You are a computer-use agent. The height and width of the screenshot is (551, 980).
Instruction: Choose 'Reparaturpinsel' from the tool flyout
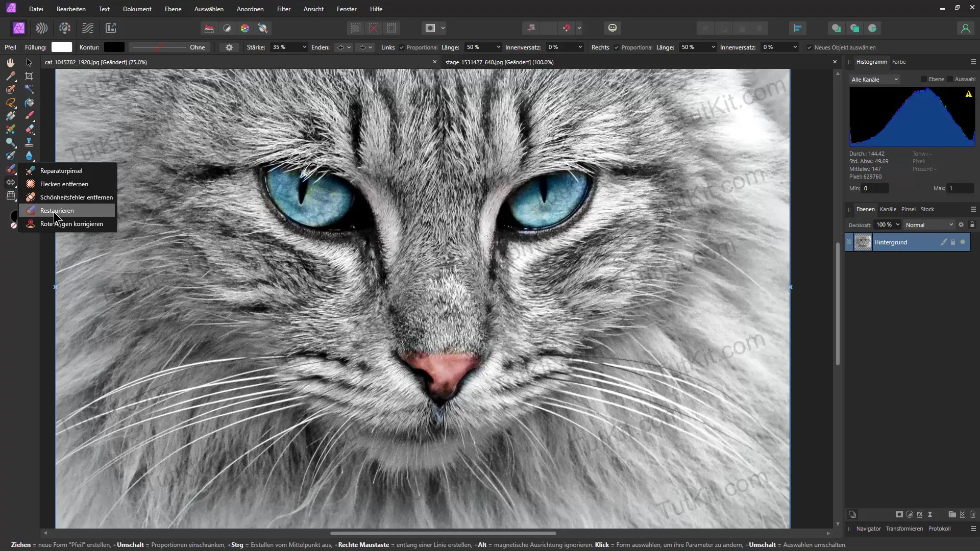click(67, 171)
